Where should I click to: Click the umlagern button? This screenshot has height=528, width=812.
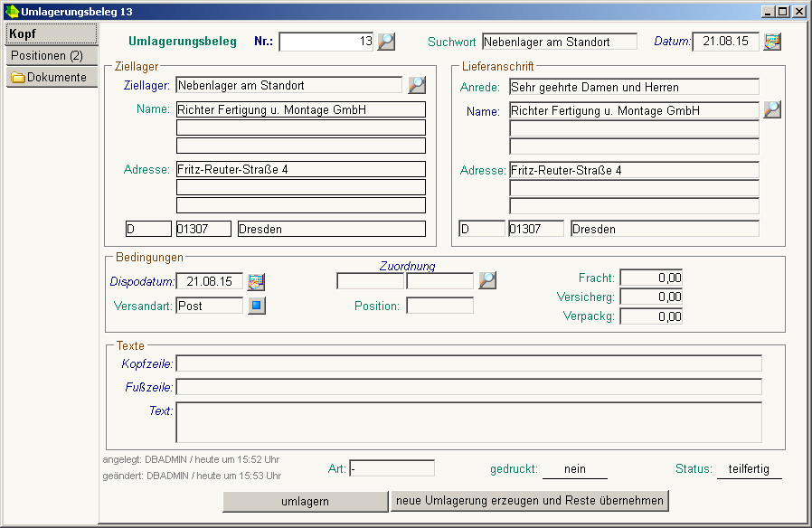[x=305, y=501]
